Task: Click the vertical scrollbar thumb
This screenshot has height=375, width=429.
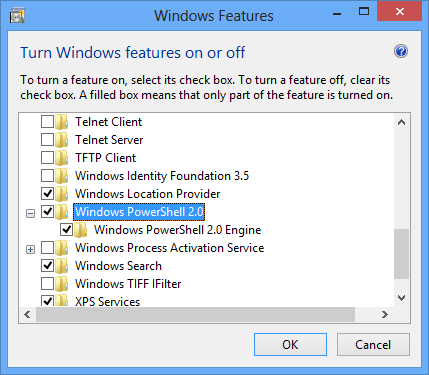Action: coord(402,254)
